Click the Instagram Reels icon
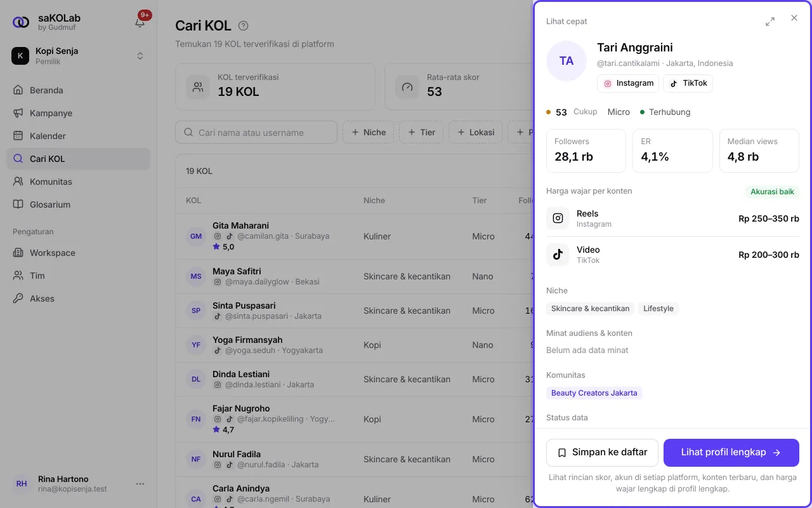 pos(558,218)
